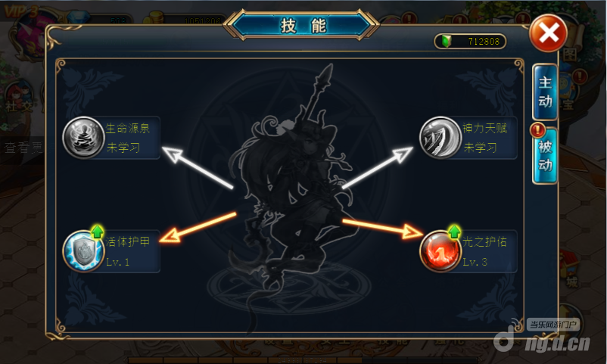Viewport: 607px width, 364px height.
Task: Click the 生命源泉 未学习 label
Action: (x=123, y=148)
